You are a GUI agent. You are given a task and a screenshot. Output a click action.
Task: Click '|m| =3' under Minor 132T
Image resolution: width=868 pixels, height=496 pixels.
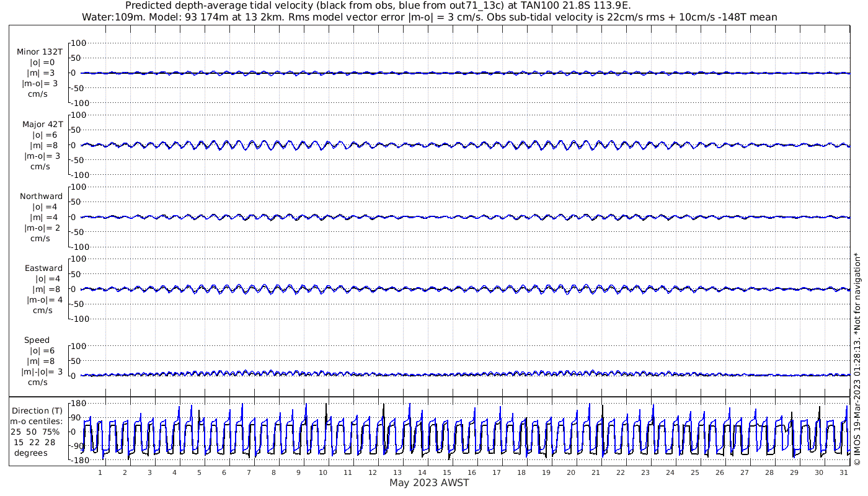click(41, 73)
